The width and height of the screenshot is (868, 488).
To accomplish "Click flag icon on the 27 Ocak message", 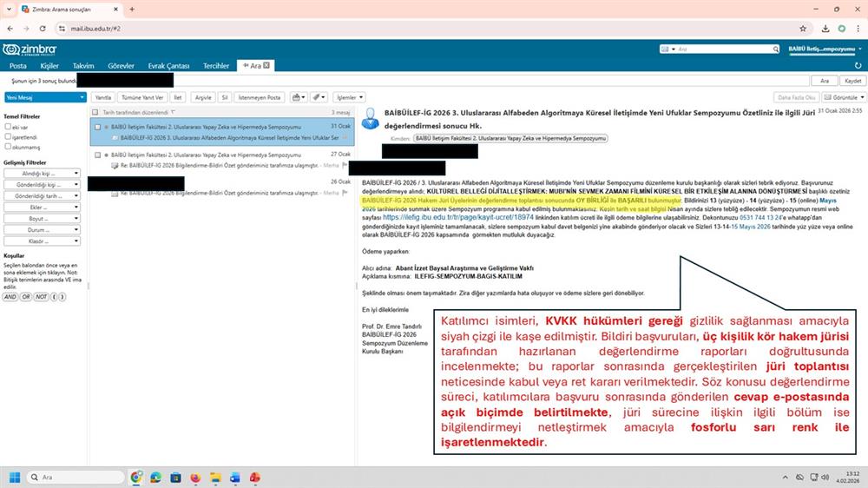I will [x=345, y=163].
